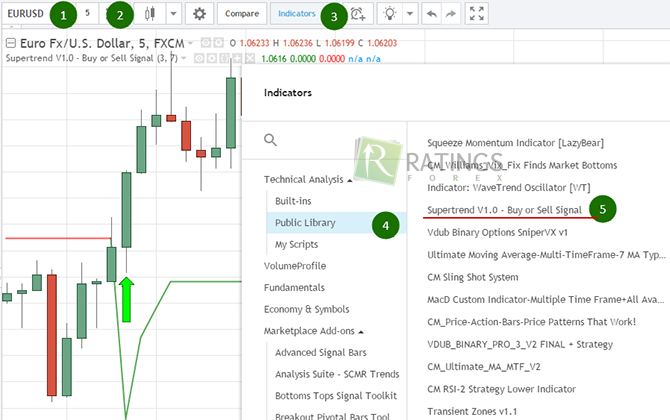Toggle fullscreen mode icon
Screen dimensions: 670x420
(x=476, y=14)
